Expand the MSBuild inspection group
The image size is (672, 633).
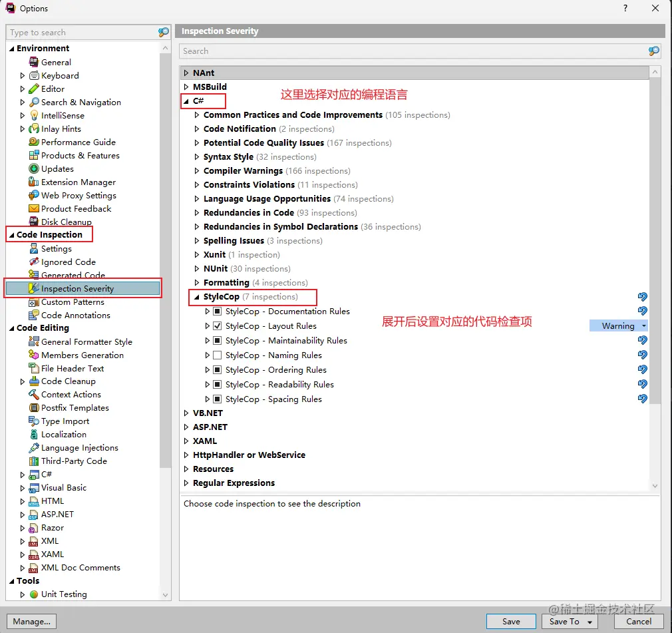pyautogui.click(x=186, y=87)
